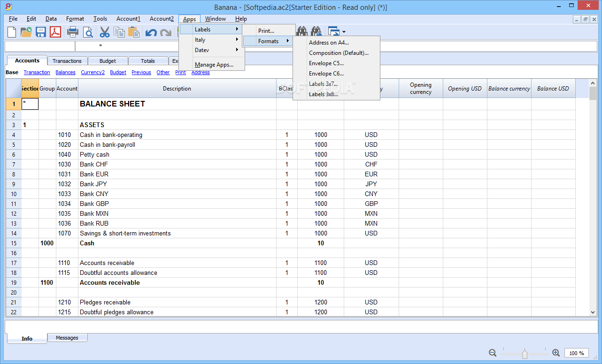Open the Help menu
The width and height of the screenshot is (602, 364).
[x=241, y=19]
